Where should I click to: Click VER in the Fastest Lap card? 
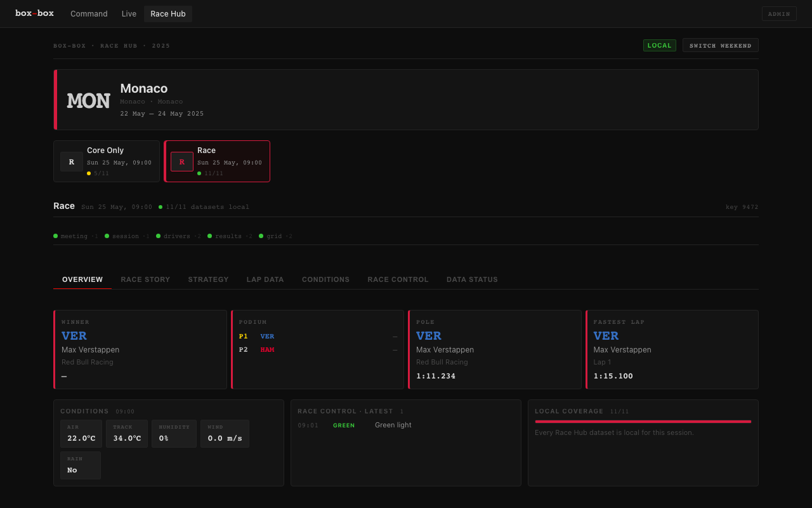606,336
